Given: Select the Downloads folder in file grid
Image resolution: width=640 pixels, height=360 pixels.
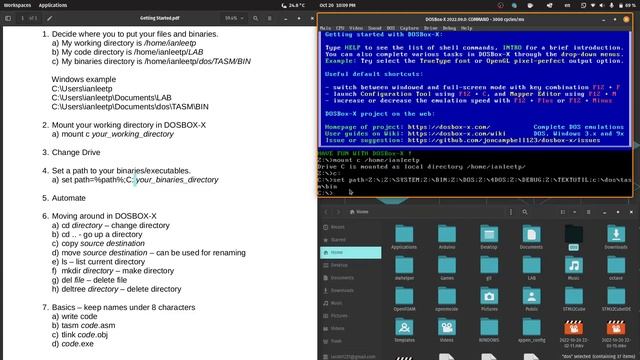Looking at the screenshot, I should (616, 234).
